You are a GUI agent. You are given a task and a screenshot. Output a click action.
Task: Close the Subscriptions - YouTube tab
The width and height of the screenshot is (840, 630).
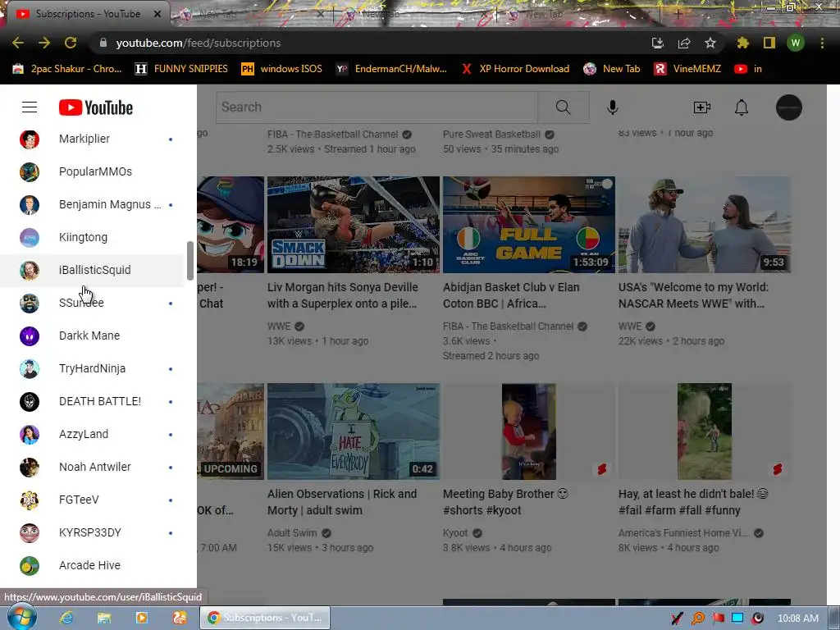[157, 14]
